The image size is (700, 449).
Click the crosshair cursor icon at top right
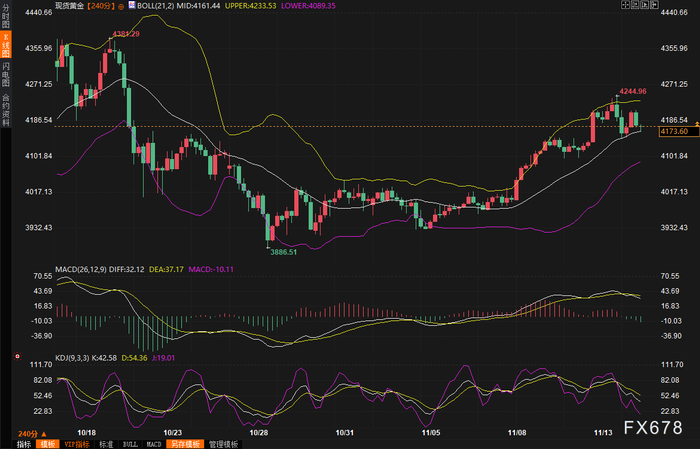tap(625, 5)
